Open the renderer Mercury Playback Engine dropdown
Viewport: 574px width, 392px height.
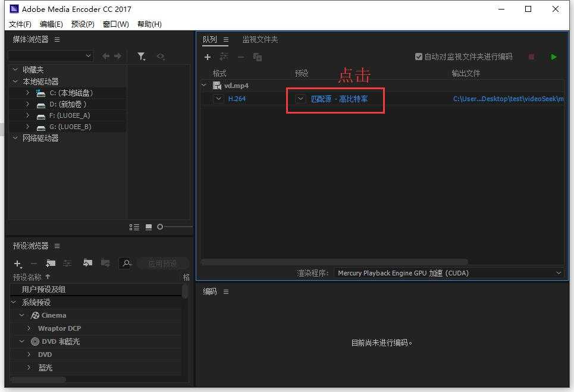click(449, 273)
